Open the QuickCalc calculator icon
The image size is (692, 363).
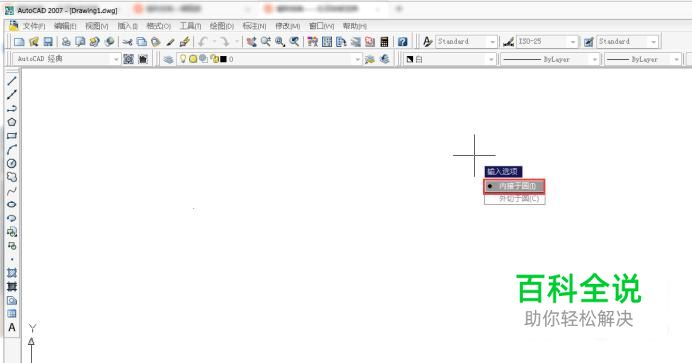(384, 42)
